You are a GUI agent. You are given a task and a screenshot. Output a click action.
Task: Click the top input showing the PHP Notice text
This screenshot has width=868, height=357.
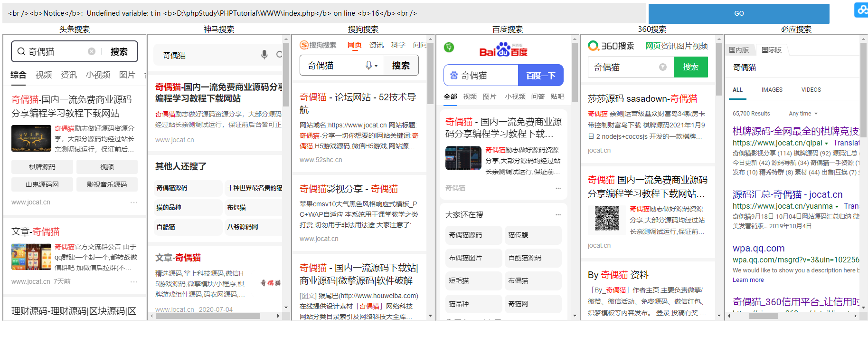click(x=324, y=13)
